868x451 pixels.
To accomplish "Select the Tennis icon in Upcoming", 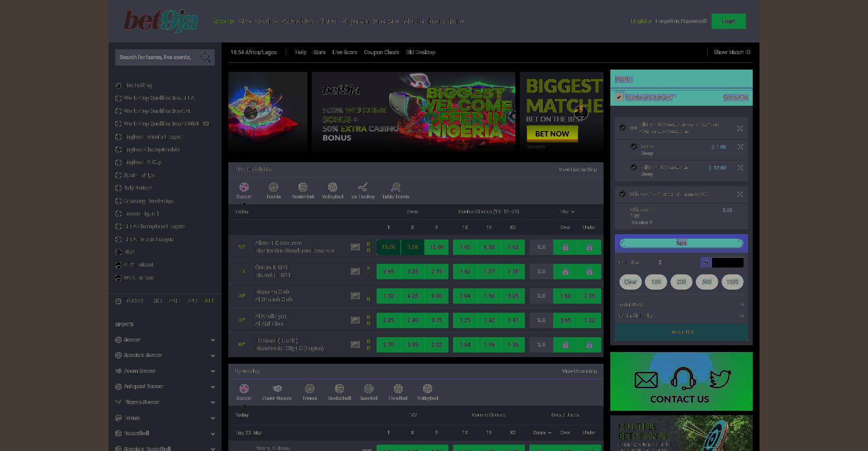I will point(310,389).
